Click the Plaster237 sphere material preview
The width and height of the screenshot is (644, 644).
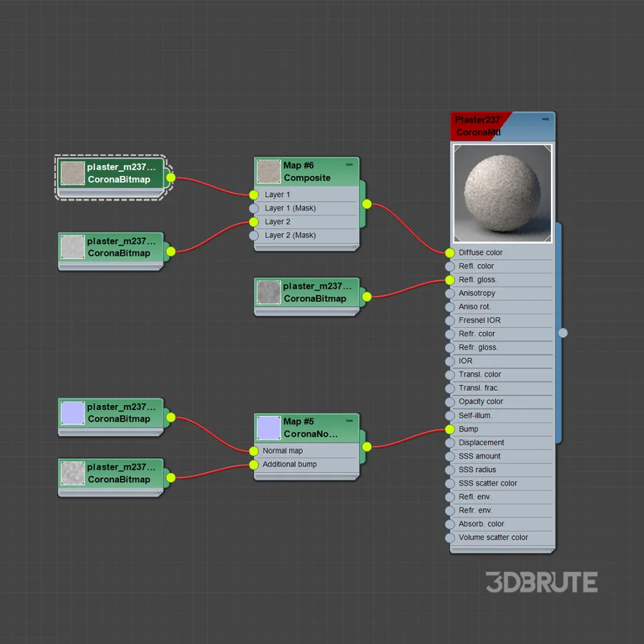coord(502,193)
